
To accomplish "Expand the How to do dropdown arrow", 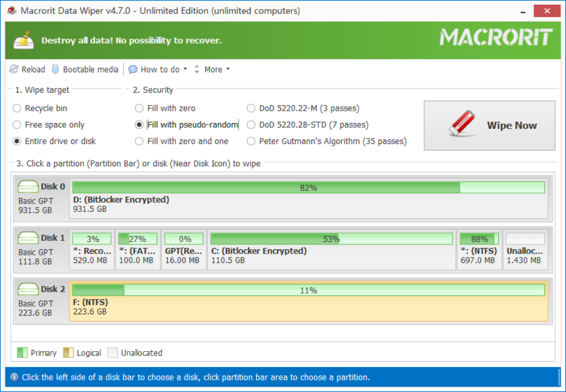I will point(185,69).
